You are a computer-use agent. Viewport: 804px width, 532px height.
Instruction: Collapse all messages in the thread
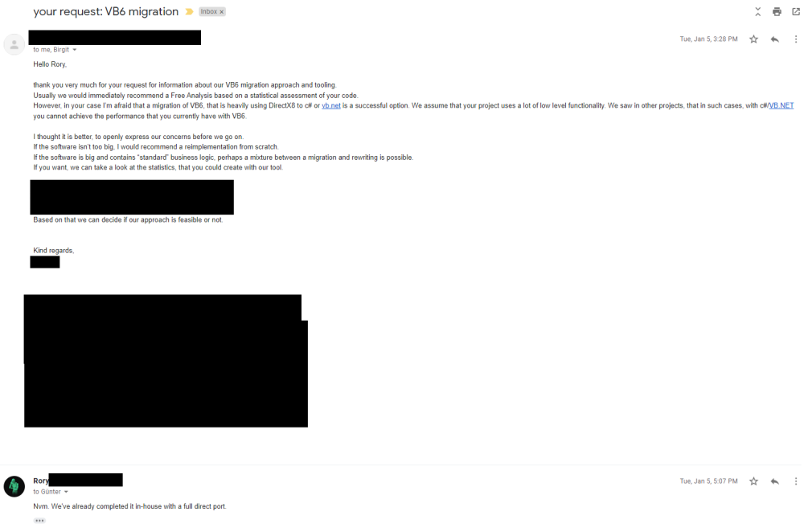pos(758,11)
